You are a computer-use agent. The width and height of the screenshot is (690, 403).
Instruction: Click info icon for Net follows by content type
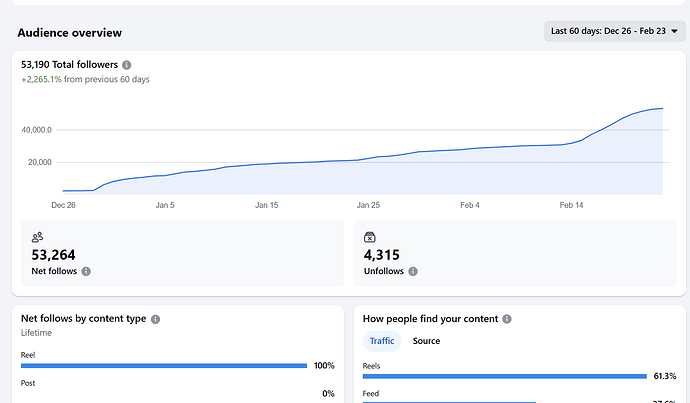coord(155,319)
